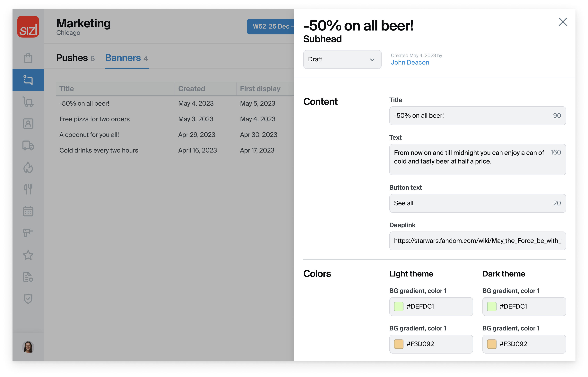
Task: Click Light theme #DEFDC1 color swatch
Action: pyautogui.click(x=399, y=306)
